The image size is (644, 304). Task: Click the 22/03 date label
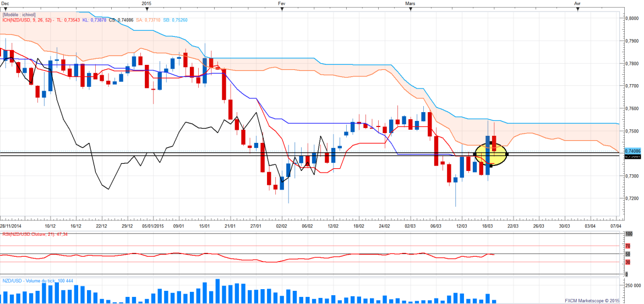tap(514, 226)
